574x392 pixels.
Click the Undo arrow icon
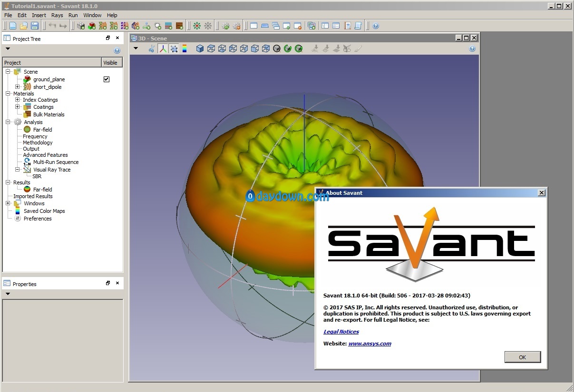coord(52,26)
